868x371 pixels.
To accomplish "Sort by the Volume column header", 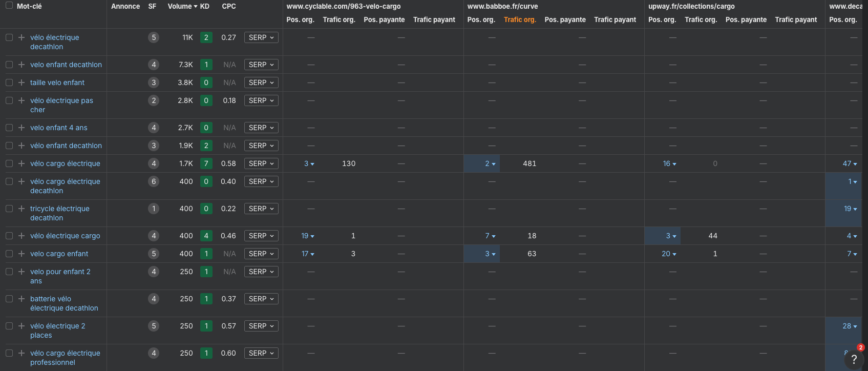I will (x=182, y=6).
